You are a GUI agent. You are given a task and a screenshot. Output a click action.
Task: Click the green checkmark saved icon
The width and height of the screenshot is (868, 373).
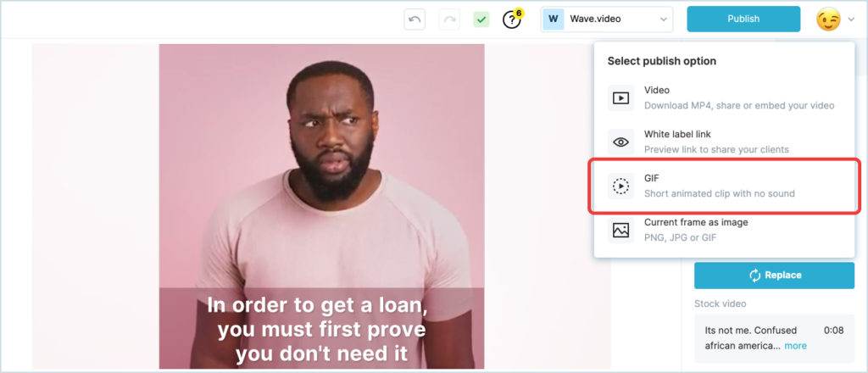(x=481, y=19)
